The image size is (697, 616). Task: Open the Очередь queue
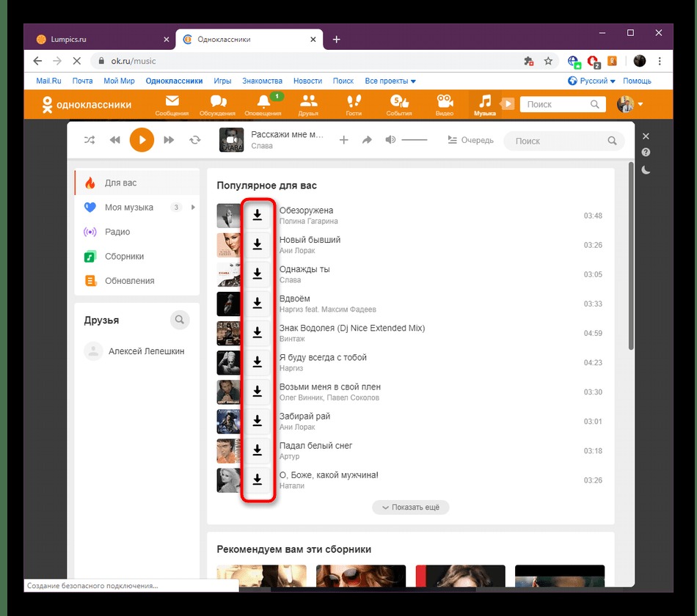(x=470, y=140)
